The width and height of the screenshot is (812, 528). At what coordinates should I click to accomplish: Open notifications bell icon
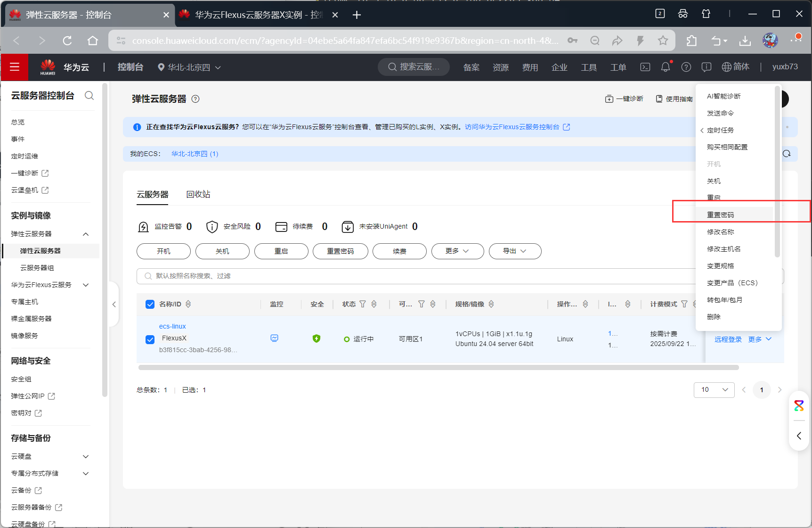tap(666, 67)
